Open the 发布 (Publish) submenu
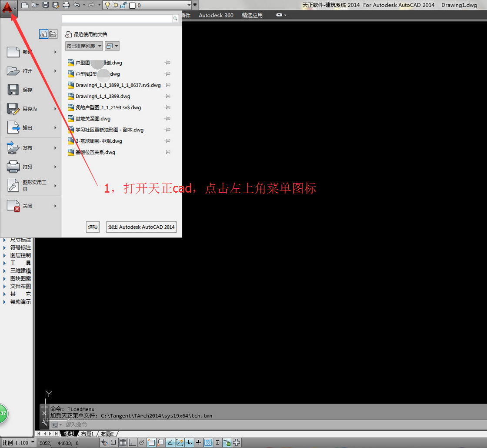Viewport: 487px width, 448px height. coord(55,148)
